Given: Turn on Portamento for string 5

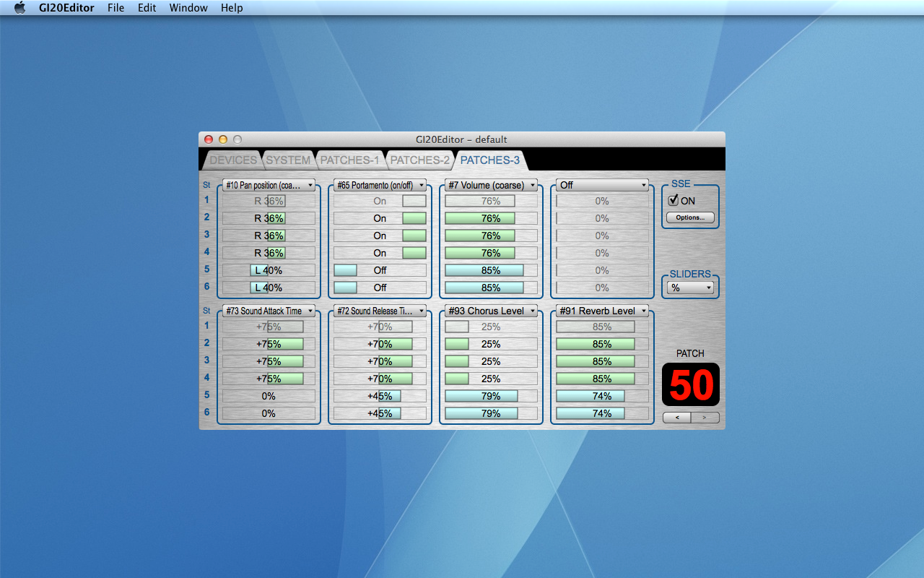Looking at the screenshot, I should click(x=380, y=270).
